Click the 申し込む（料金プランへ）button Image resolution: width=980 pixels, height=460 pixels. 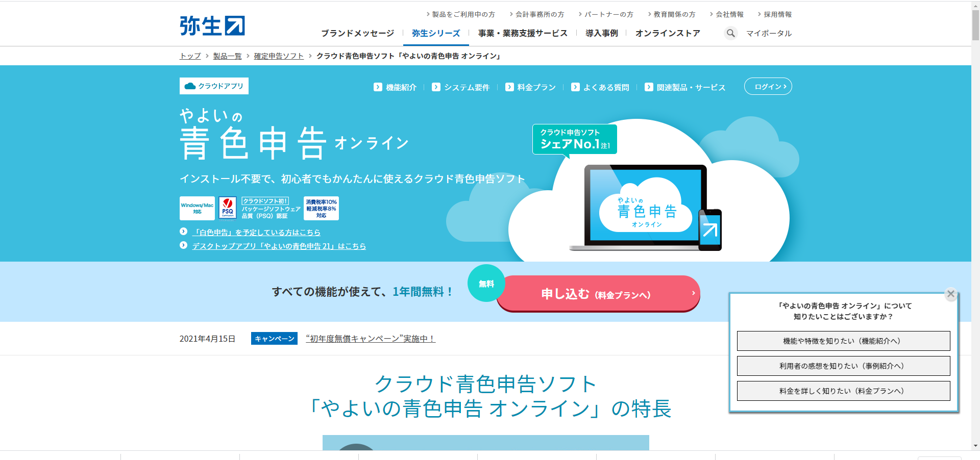(597, 294)
